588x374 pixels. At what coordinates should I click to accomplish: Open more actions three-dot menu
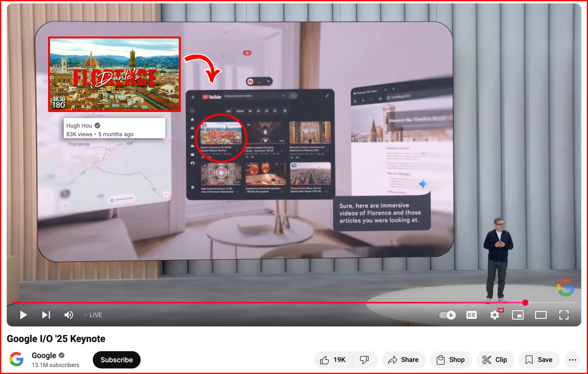572,360
